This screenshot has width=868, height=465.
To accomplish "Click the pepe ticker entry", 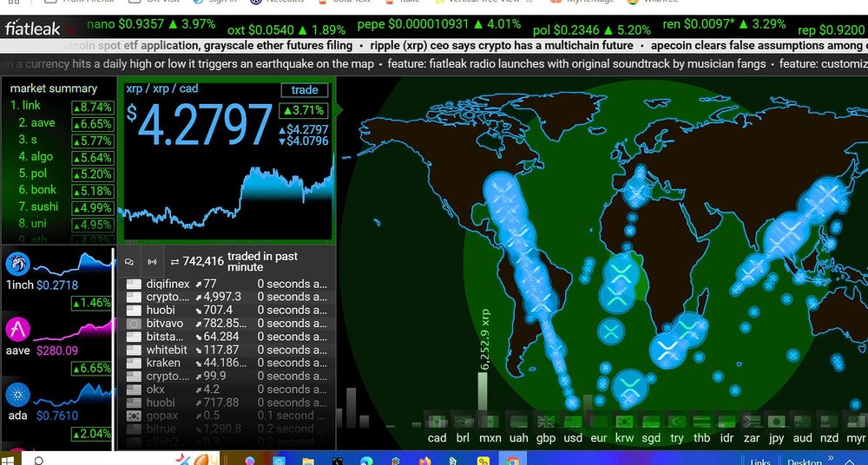I will click(439, 24).
